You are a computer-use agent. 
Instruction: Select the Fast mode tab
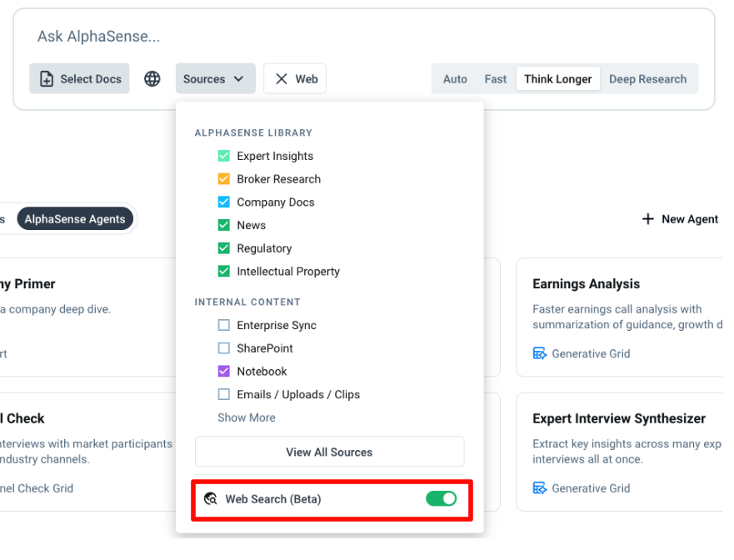[495, 79]
